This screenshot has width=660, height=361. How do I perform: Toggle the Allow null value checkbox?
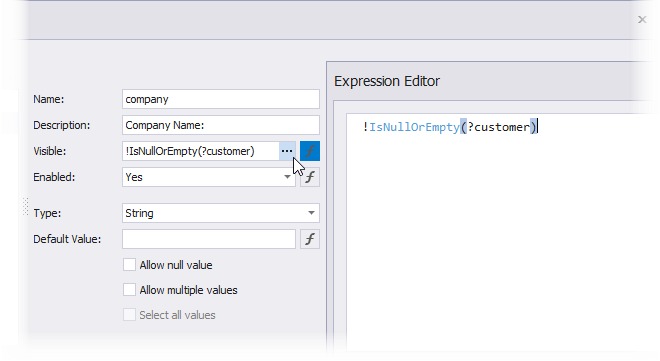pyautogui.click(x=129, y=265)
